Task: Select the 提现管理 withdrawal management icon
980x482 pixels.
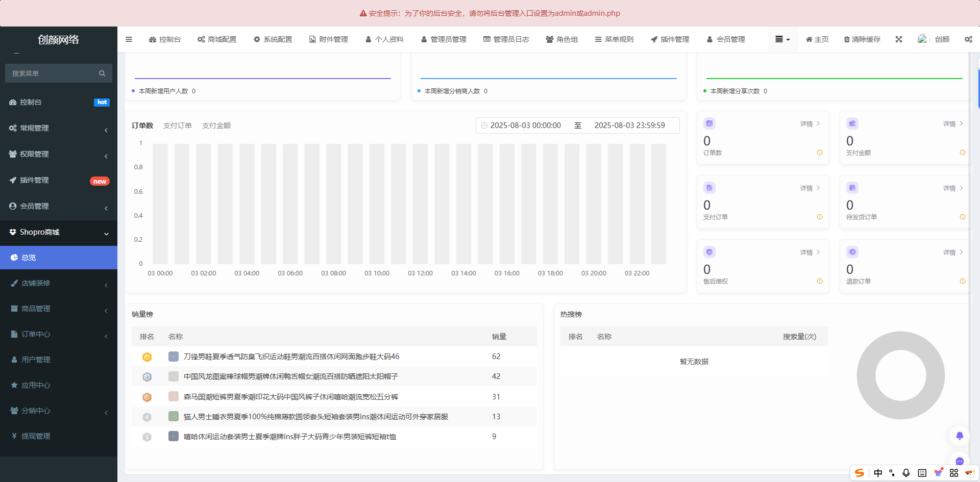Action: tap(14, 436)
